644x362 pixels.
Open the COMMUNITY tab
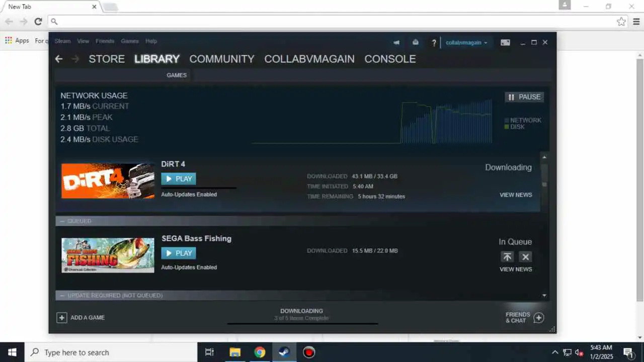point(222,59)
